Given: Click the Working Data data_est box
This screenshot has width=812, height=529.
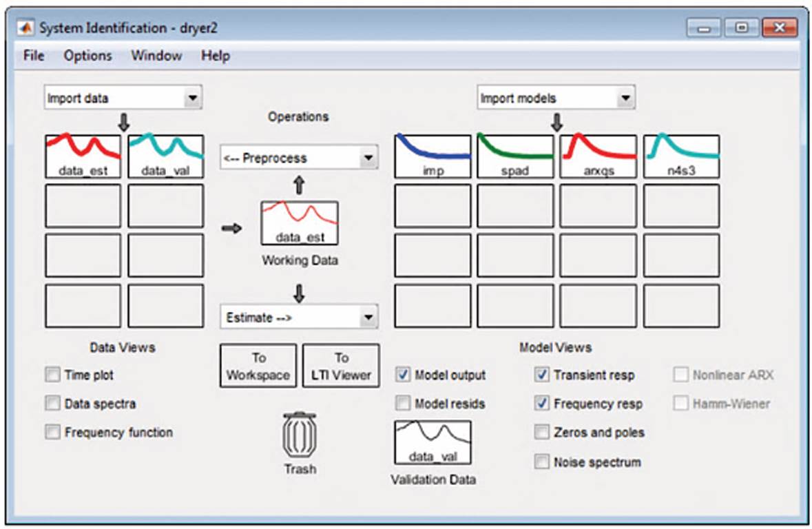Looking at the screenshot, I should [x=300, y=222].
